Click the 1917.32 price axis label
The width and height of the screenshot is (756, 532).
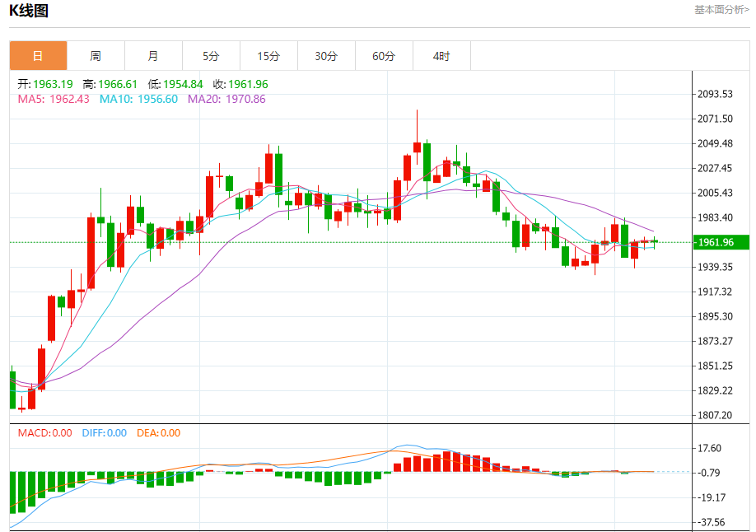pos(715,292)
